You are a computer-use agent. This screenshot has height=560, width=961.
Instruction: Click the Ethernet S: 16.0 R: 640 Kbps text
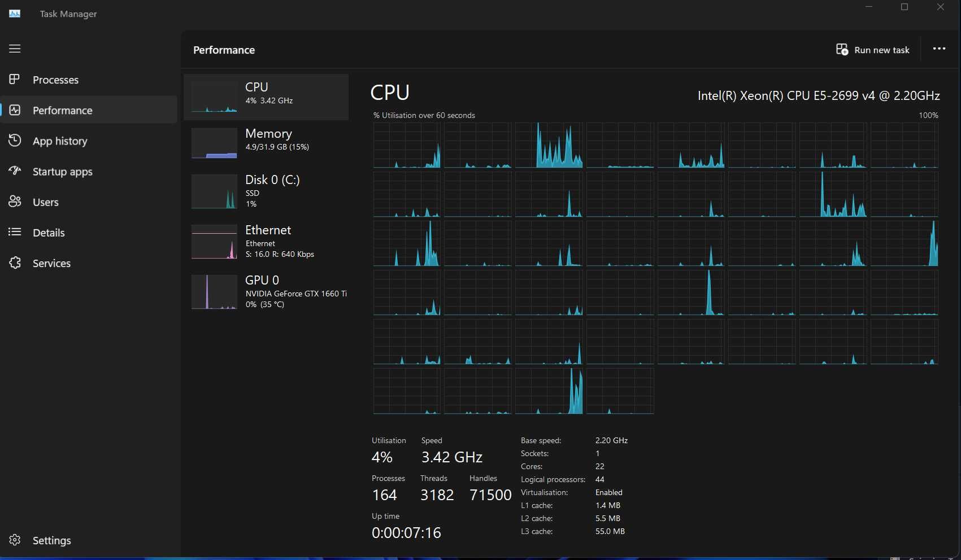(x=280, y=254)
